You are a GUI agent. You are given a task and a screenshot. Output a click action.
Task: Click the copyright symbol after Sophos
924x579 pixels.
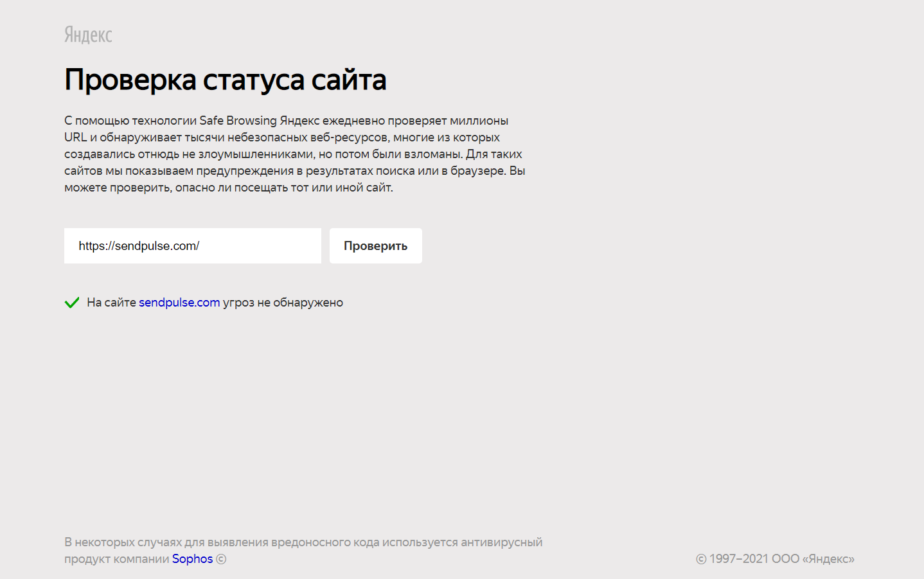(221, 559)
